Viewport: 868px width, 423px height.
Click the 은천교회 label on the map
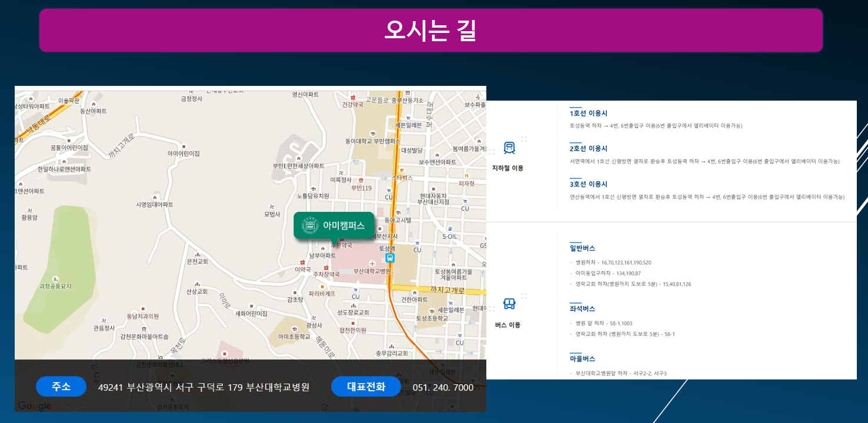197,261
